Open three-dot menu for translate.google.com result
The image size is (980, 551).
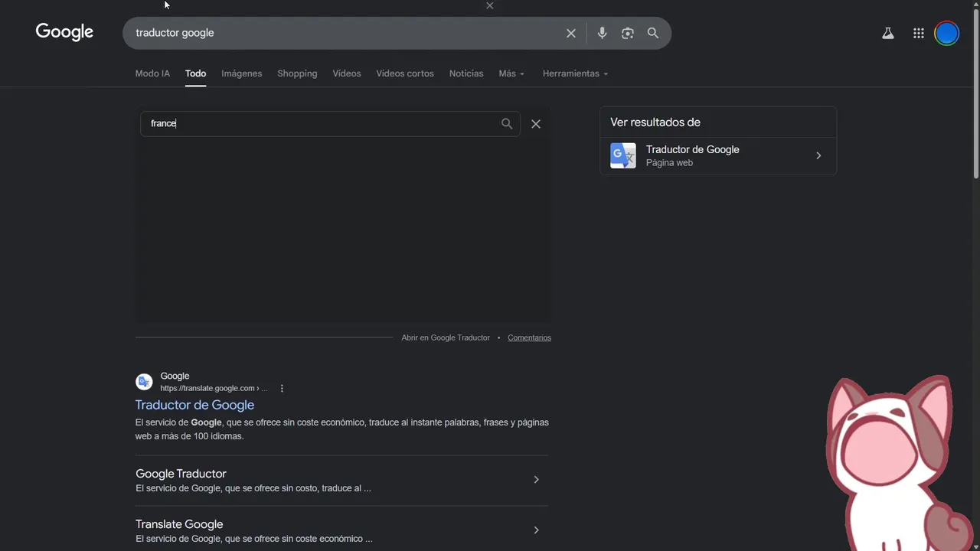(282, 388)
